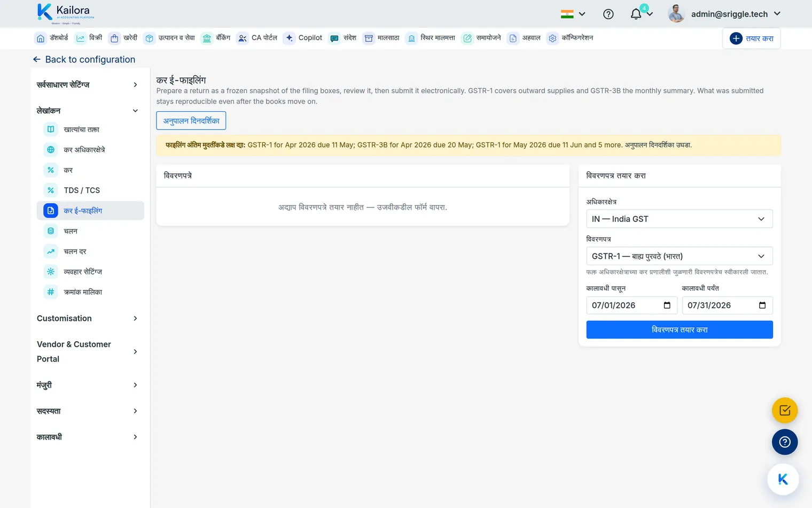
Task: Click the कालावधी पासून date field
Action: pos(632,305)
